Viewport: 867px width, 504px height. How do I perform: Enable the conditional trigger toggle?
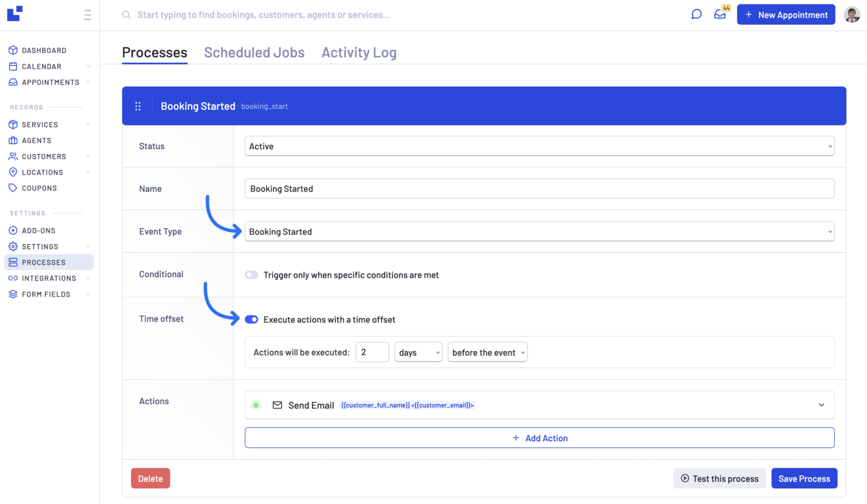click(251, 274)
